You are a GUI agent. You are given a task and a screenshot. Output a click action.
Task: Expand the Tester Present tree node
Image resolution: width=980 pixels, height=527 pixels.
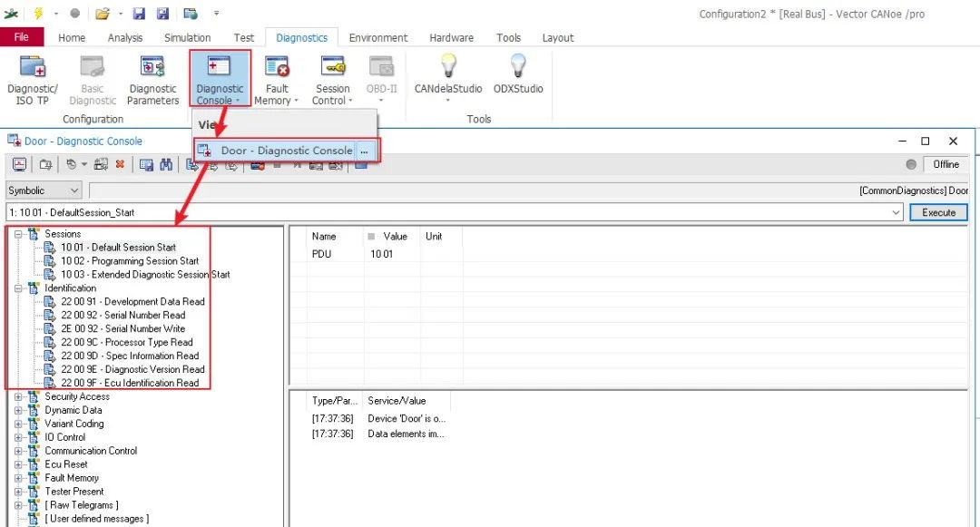click(18, 492)
